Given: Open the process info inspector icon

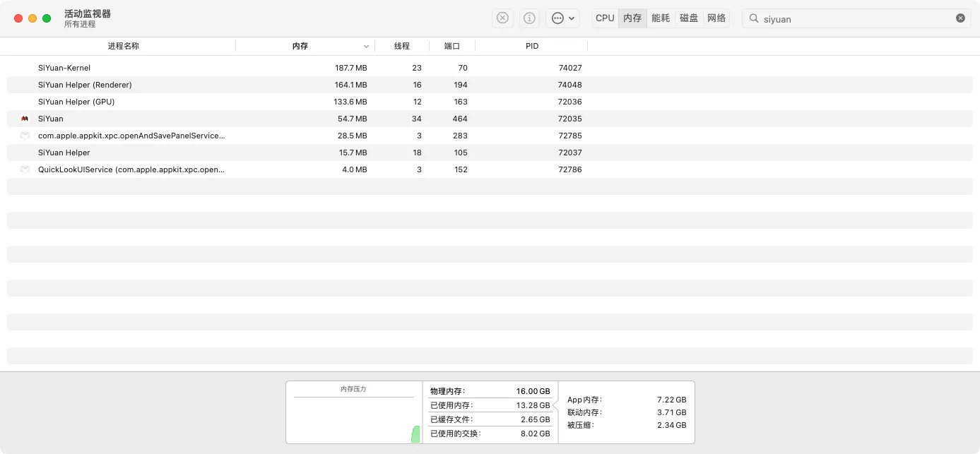Looking at the screenshot, I should point(529,18).
